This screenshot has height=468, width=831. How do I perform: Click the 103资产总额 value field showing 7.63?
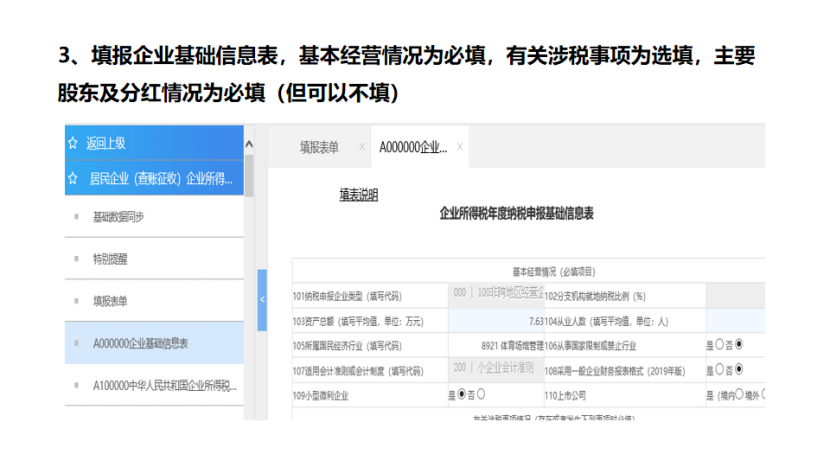coord(496,321)
